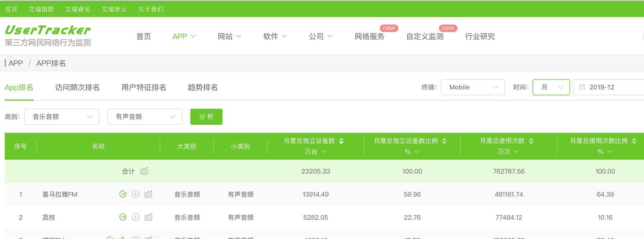The width and height of the screenshot is (644, 239).
Task: Open 自定义监测 in main navigation
Action: coord(425,36)
